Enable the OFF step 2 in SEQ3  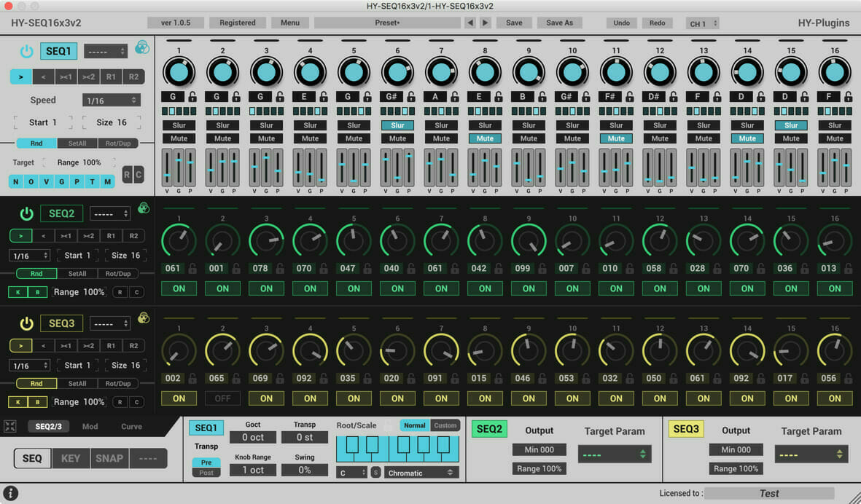(222, 398)
